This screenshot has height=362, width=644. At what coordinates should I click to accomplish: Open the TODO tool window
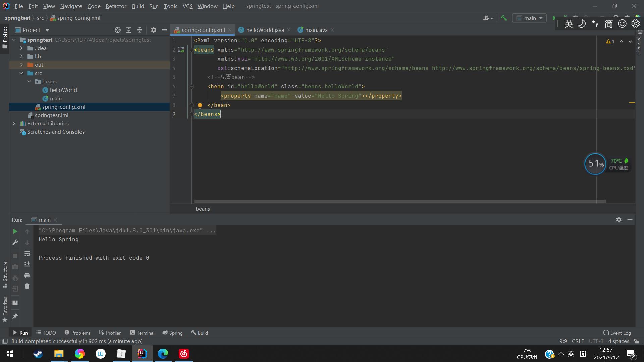click(46, 333)
